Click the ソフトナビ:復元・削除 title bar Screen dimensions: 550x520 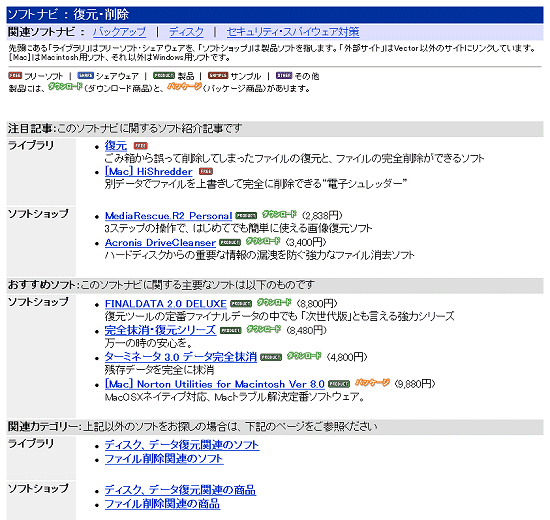275,15
